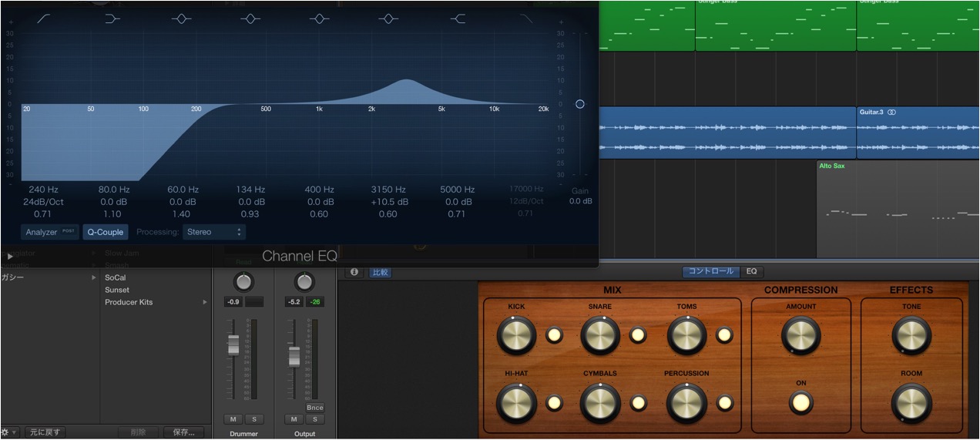Click the Channel EQ Gain slider handle
The image size is (980, 440).
[x=580, y=104]
